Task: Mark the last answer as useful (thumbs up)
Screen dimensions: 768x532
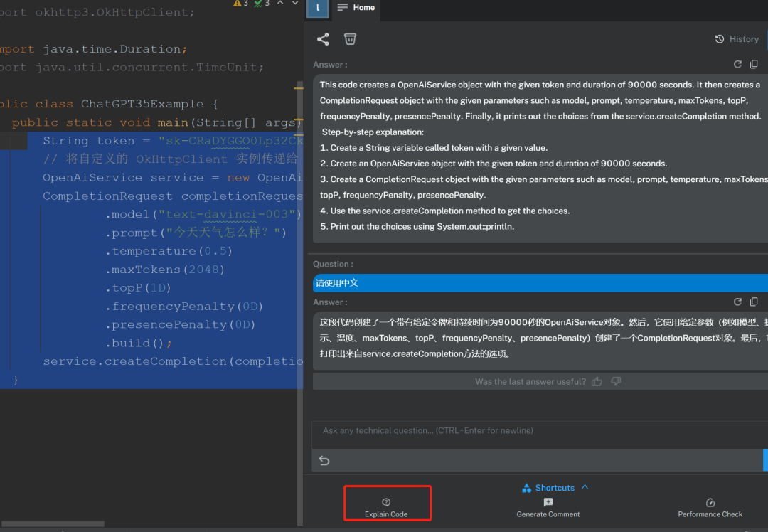Action: 597,382
